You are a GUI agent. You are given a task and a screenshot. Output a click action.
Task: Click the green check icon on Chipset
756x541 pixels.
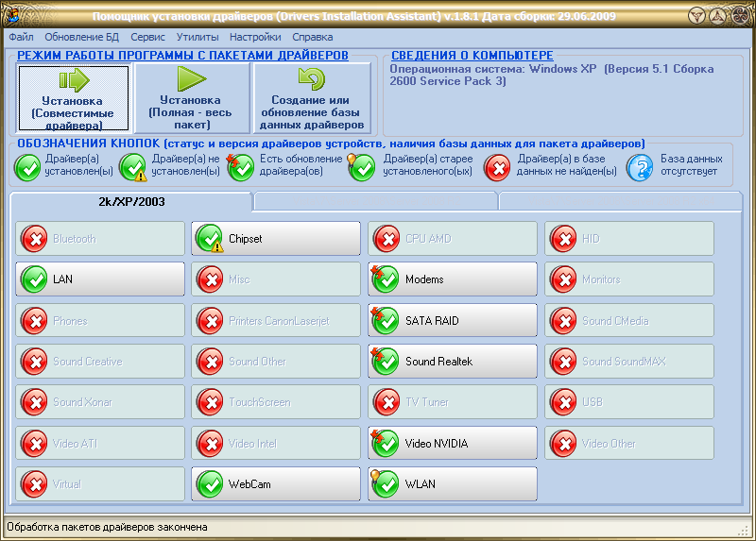[210, 240]
